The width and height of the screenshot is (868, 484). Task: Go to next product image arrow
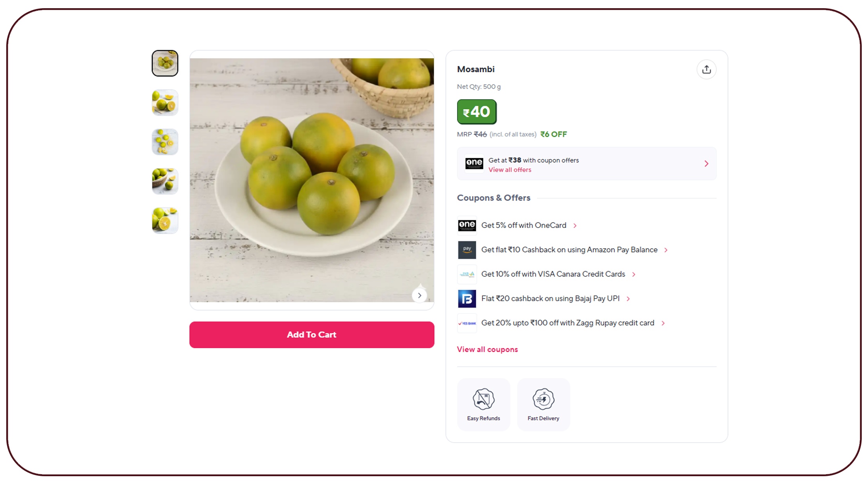click(419, 295)
